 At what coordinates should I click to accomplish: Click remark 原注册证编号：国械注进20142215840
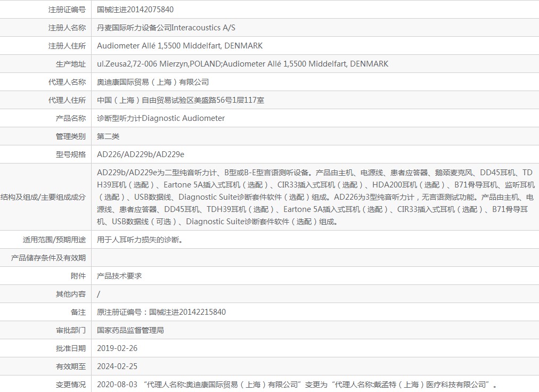161,312
